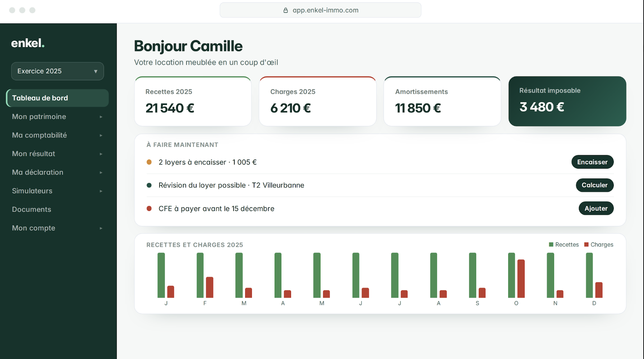Click the 6 210 € charges value
The width and height of the screenshot is (644, 359).
(x=290, y=108)
